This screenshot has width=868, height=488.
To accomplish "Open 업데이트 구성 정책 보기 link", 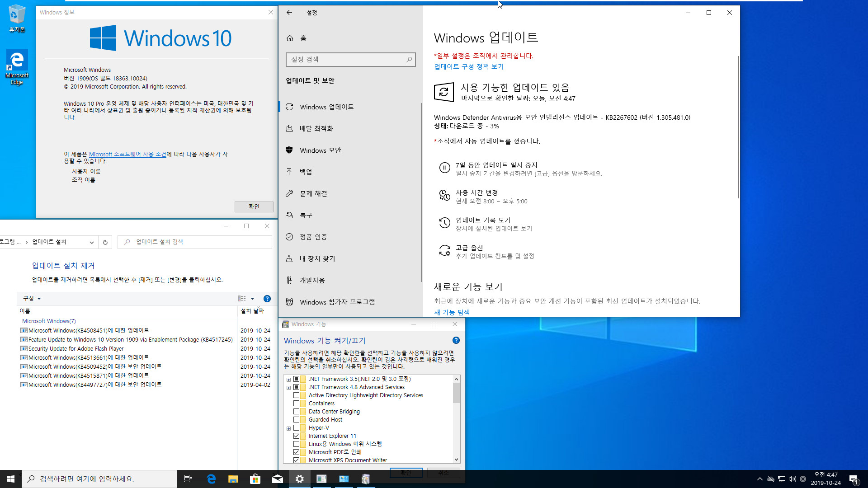I will (469, 66).
